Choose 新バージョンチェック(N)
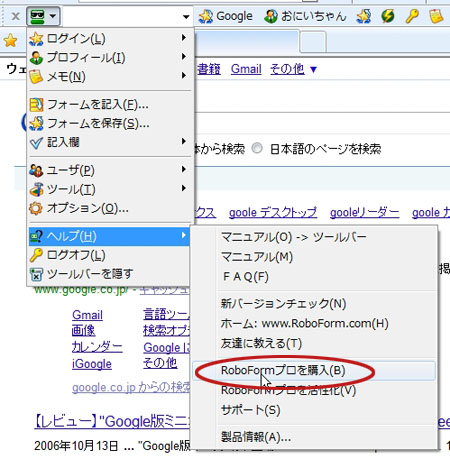Screen dimensions: 450x459 point(314,304)
